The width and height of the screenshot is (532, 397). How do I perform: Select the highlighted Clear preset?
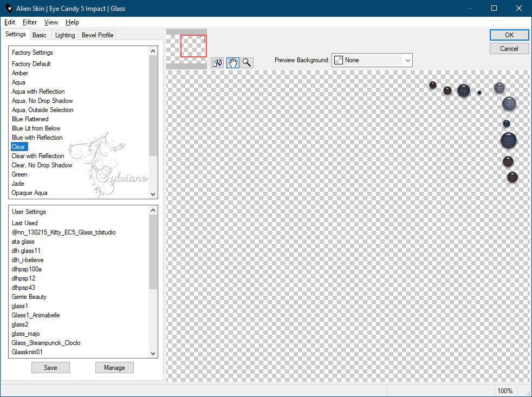pos(19,147)
